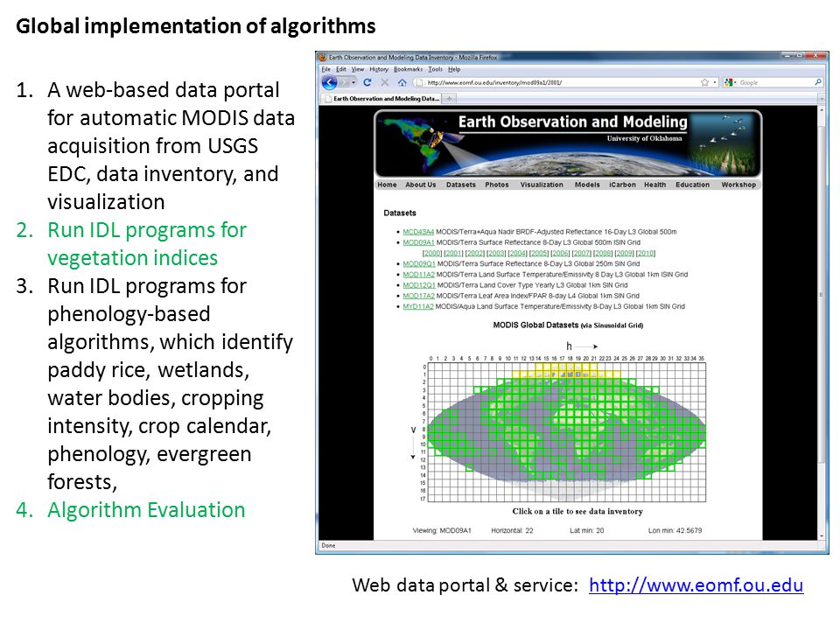840x630 pixels.
Task: Click the 'Horizontal: 22' value
Action: coord(512,530)
